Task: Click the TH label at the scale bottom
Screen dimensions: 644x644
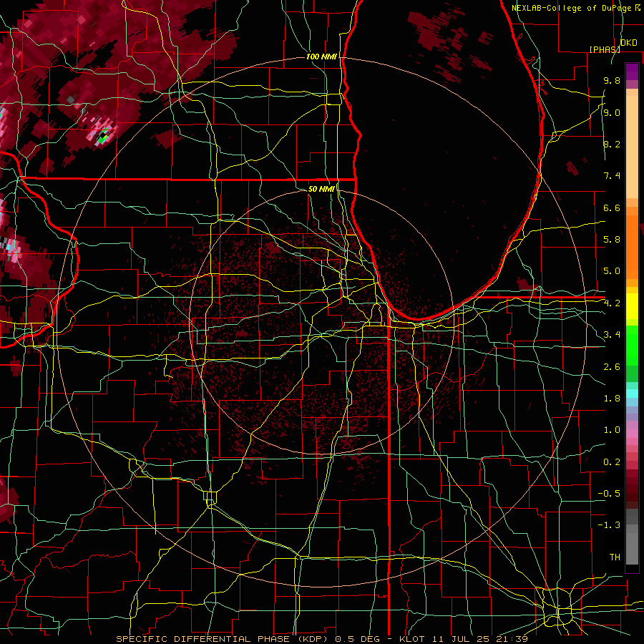Action: 615,557
